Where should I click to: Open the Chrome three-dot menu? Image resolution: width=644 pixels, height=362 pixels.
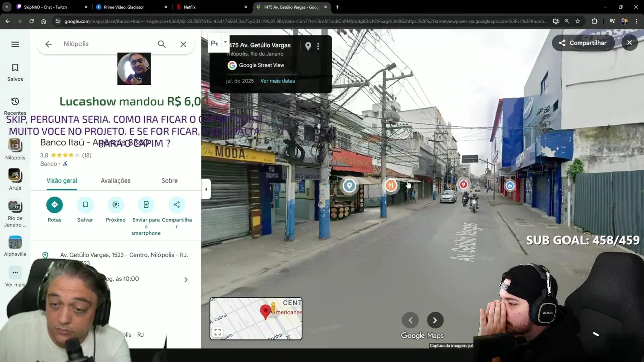pos(636,21)
